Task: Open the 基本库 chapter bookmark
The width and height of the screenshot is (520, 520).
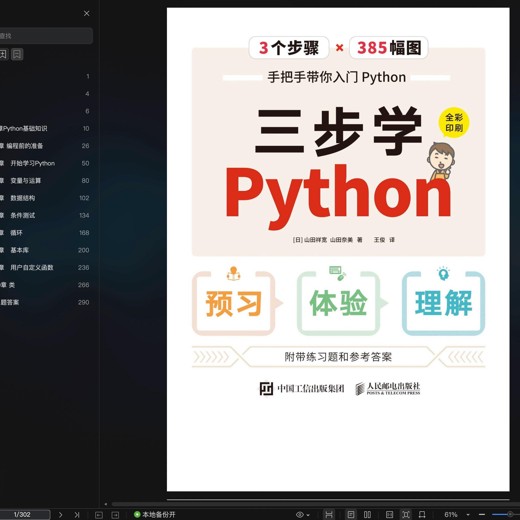Action: pyautogui.click(x=45, y=250)
